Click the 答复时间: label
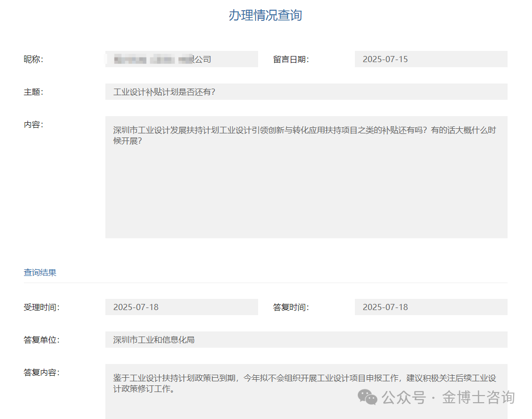 291,308
